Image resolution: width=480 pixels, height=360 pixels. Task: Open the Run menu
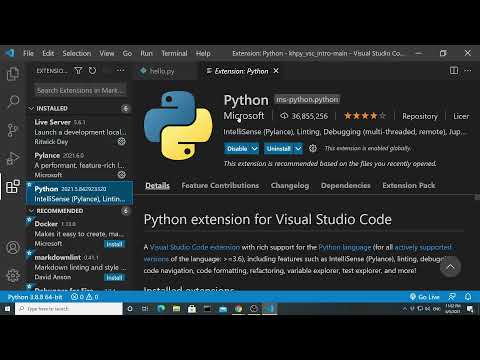(x=146, y=53)
